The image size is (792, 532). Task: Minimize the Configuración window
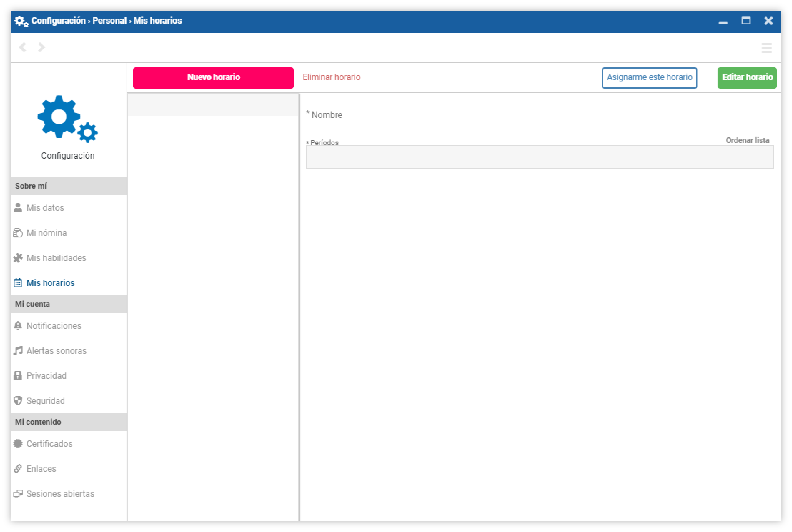coord(723,23)
